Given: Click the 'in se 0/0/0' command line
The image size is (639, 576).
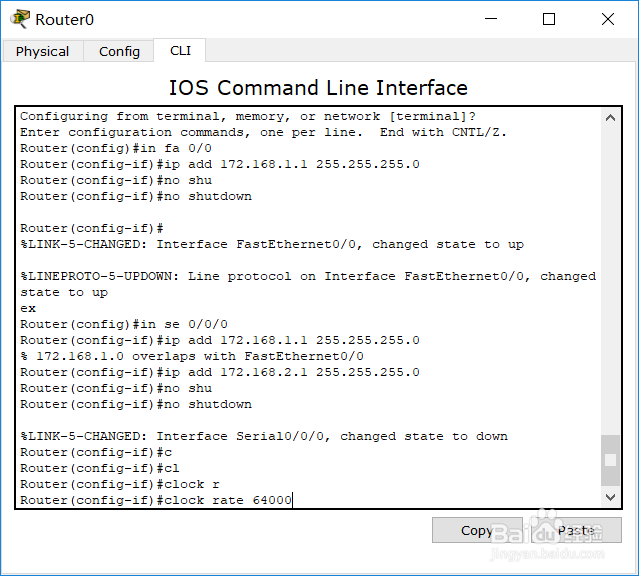Looking at the screenshot, I should tap(124, 324).
